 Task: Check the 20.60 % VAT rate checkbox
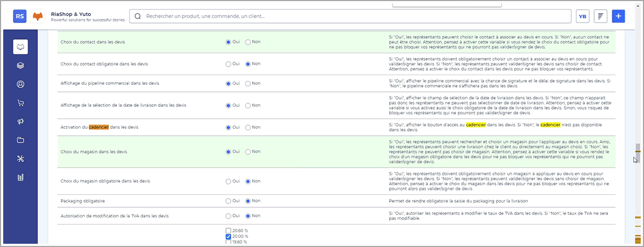tap(229, 230)
